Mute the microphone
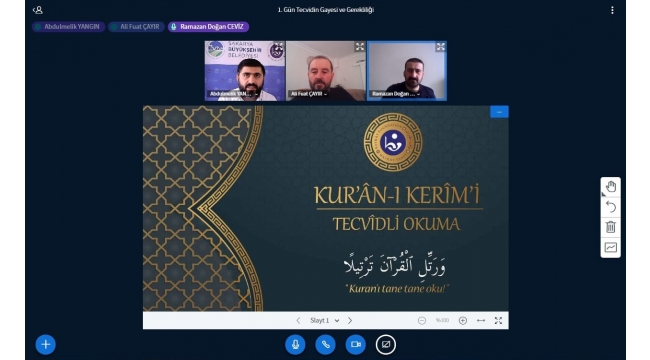Image resolution: width=650 pixels, height=360 pixels. click(x=295, y=345)
